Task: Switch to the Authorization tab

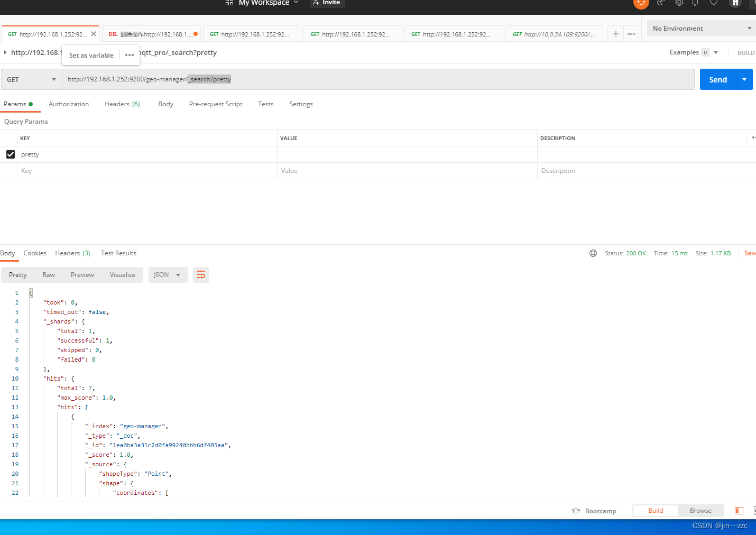Action: coord(69,104)
